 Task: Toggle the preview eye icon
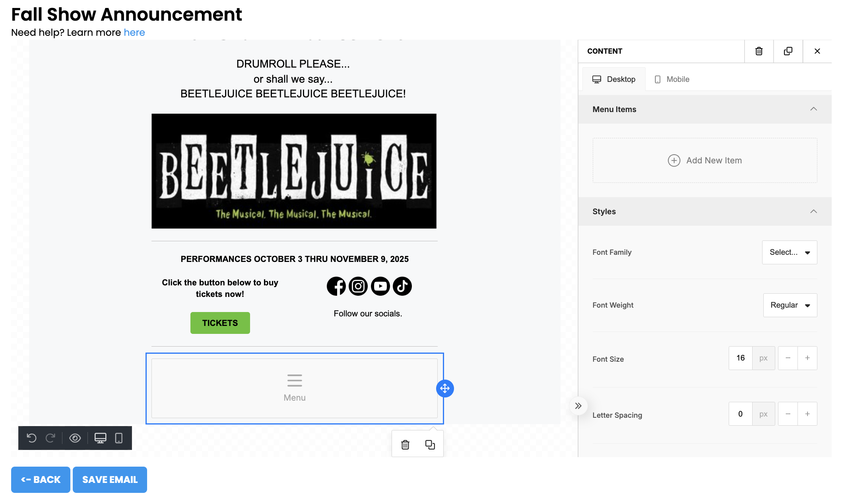[75, 438]
